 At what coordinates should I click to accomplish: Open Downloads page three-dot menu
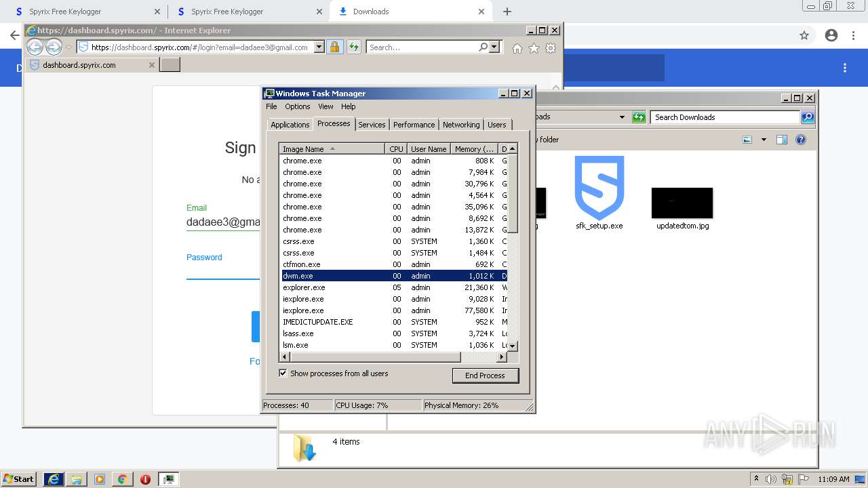[845, 68]
